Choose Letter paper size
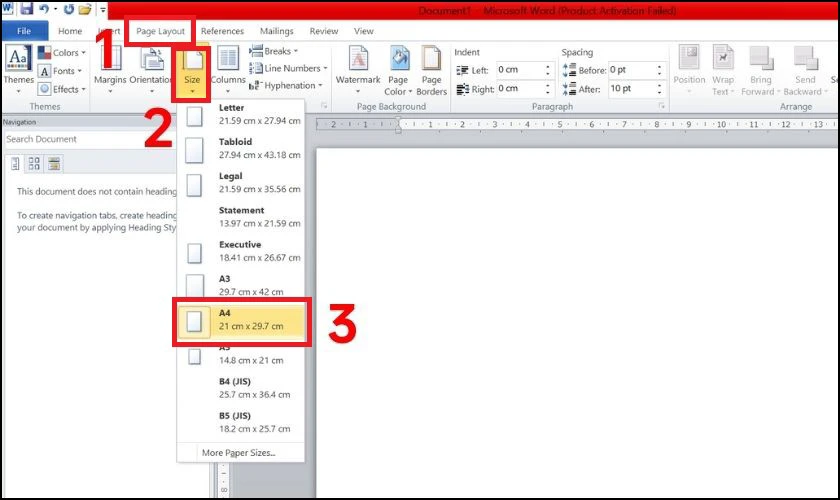 (241, 114)
